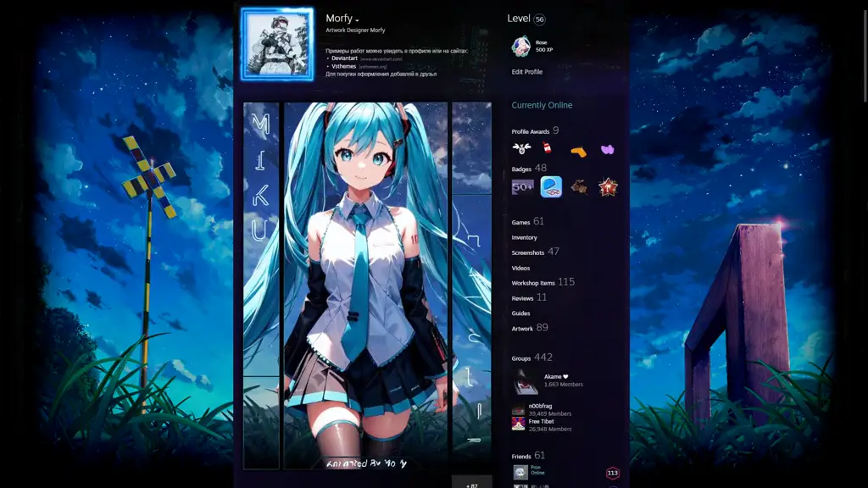Open the 50+ Years of Service badge

(x=521, y=187)
